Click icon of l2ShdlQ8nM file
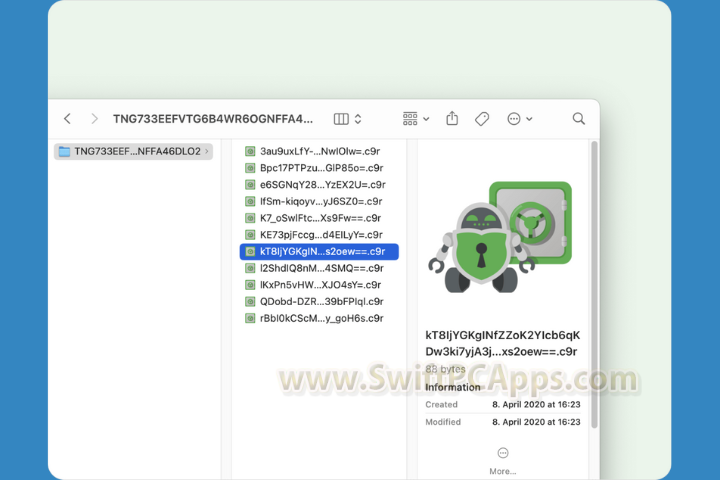 pyautogui.click(x=250, y=268)
